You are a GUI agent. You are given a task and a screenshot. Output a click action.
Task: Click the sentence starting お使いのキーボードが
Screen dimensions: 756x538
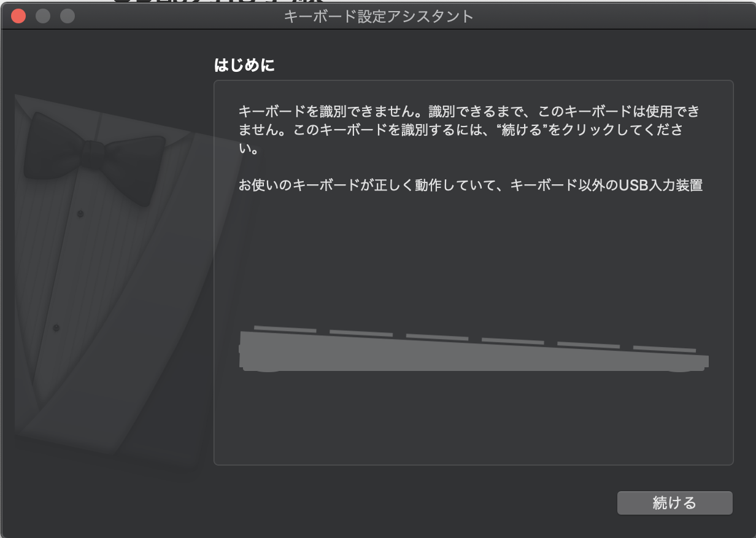pyautogui.click(x=470, y=185)
